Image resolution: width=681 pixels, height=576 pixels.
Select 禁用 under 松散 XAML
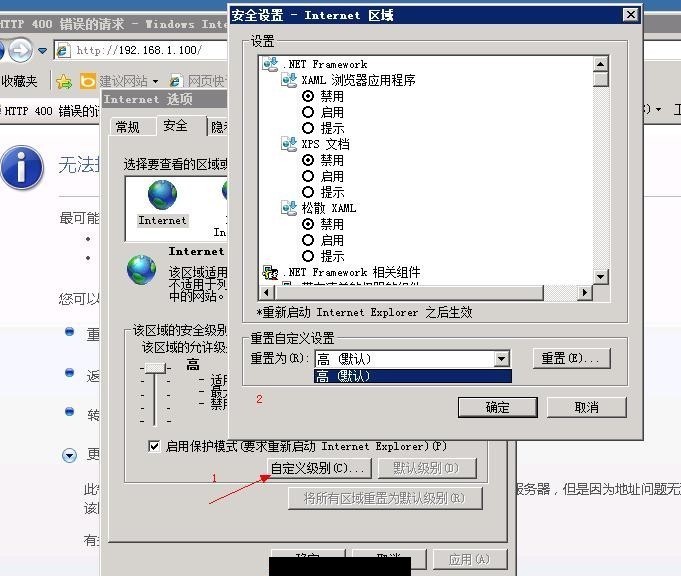pos(308,224)
